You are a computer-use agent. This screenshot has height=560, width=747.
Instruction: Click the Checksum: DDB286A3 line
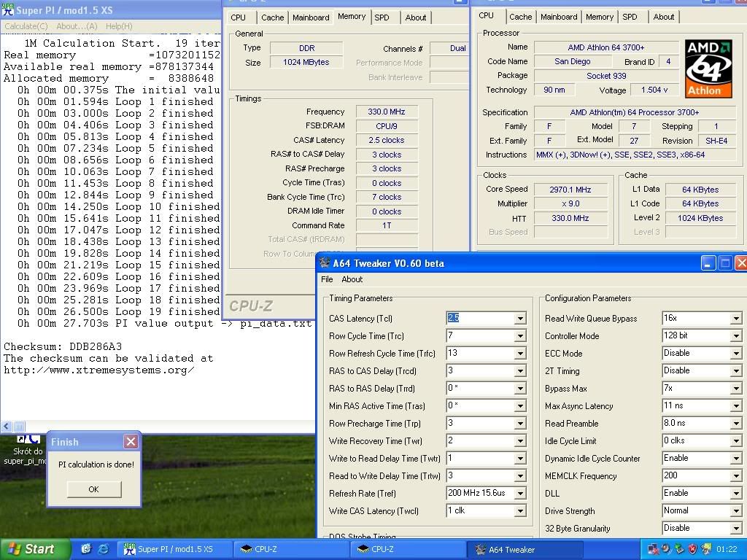(x=63, y=346)
